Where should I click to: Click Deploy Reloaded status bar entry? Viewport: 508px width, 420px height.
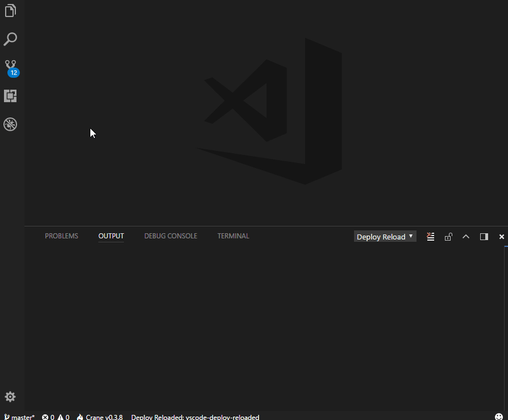coord(195,417)
